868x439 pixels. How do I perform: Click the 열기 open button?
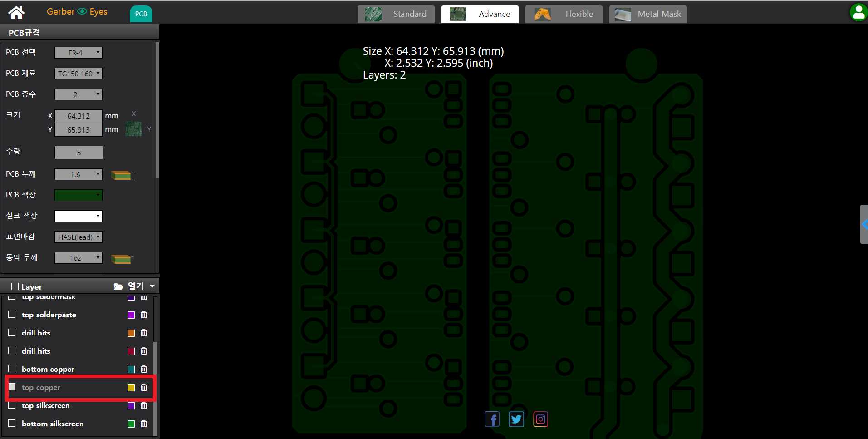[136, 286]
